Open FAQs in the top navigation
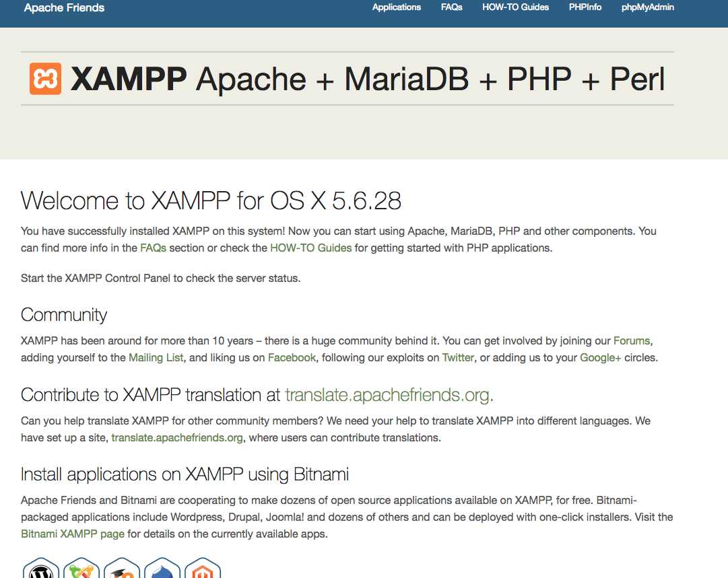The width and height of the screenshot is (728, 578). pos(451,7)
